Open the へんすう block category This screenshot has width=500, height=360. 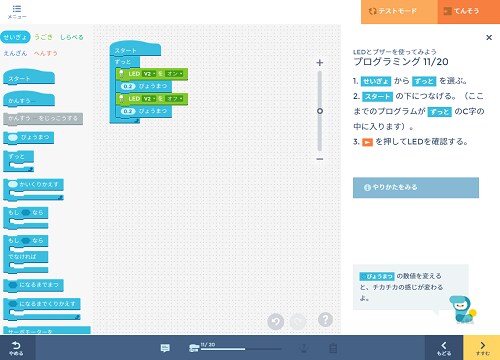(45, 53)
